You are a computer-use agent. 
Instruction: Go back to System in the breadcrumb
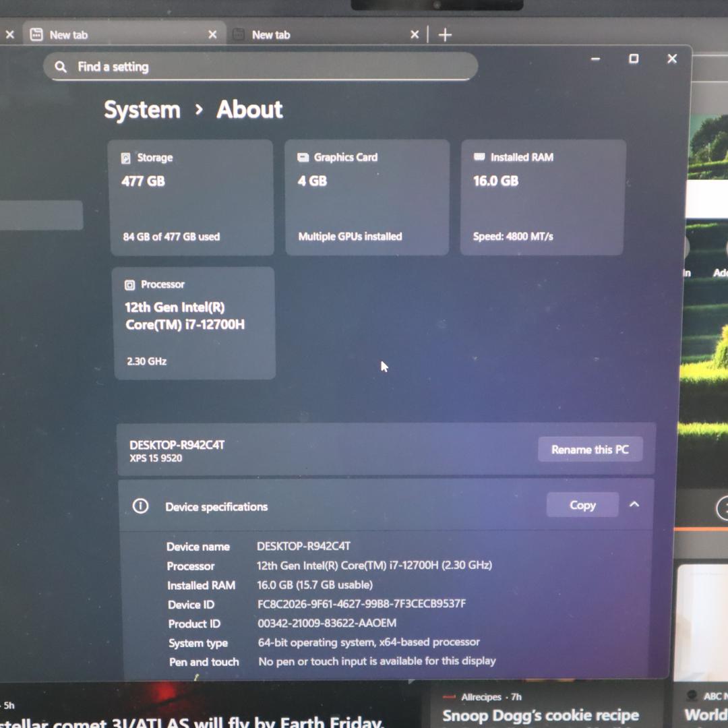tap(142, 110)
